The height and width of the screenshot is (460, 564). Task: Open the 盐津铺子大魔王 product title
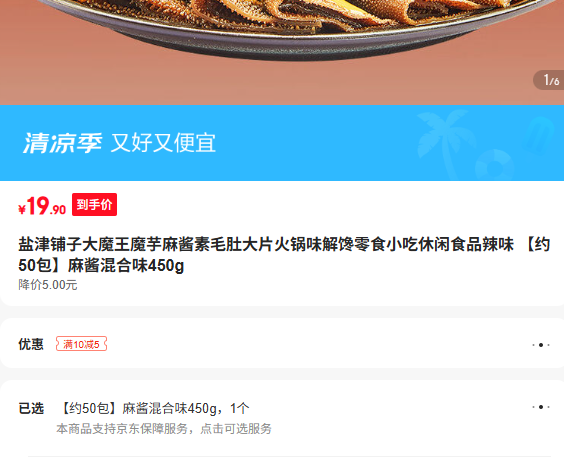tap(284, 255)
